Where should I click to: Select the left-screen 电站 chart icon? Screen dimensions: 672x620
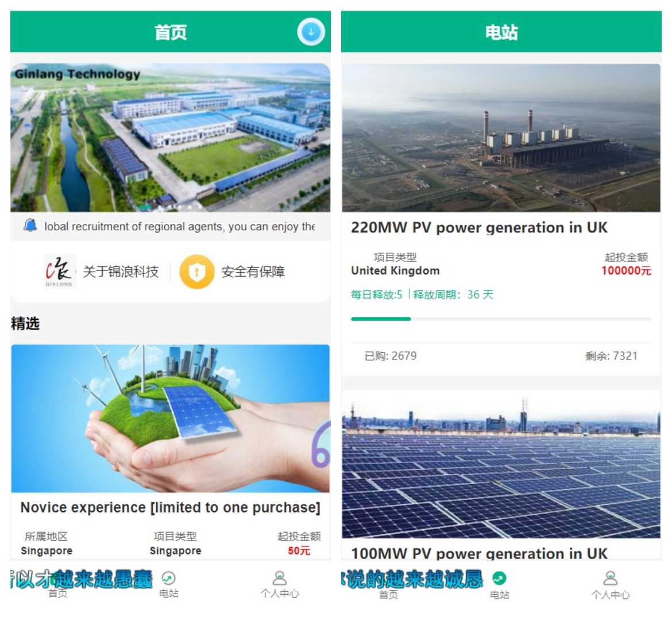pos(168,579)
